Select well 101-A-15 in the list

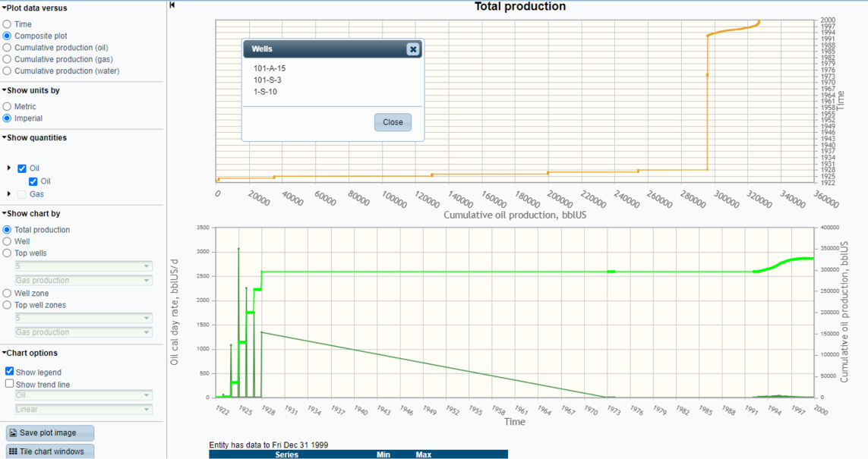click(270, 68)
